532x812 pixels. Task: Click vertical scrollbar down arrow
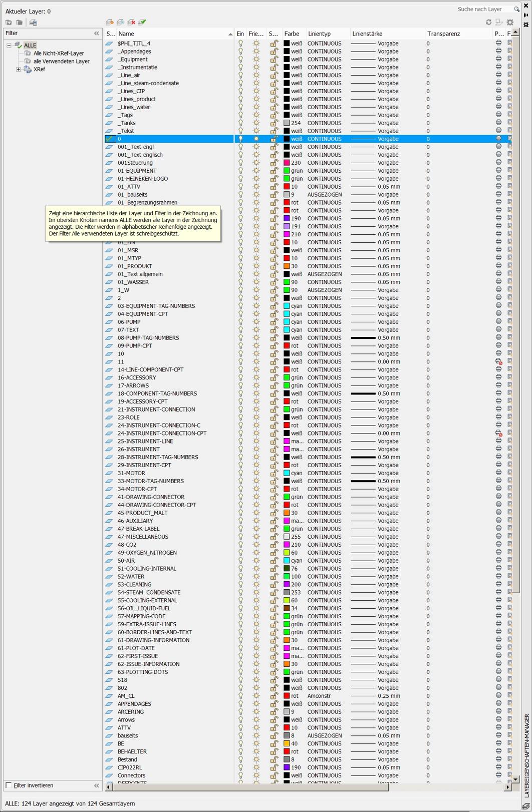coord(516,779)
